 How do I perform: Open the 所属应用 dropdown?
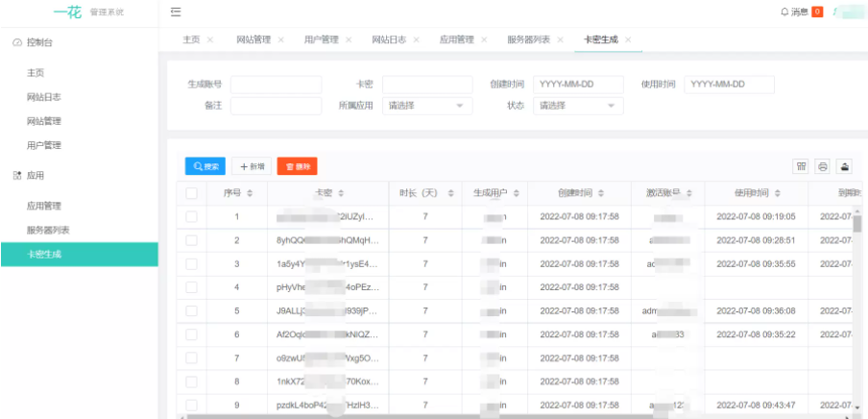[427, 106]
